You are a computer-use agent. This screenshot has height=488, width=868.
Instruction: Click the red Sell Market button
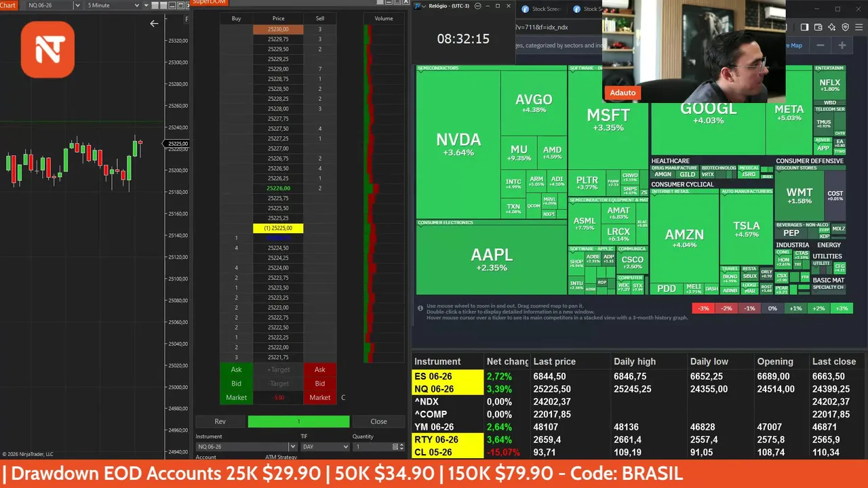coord(320,398)
